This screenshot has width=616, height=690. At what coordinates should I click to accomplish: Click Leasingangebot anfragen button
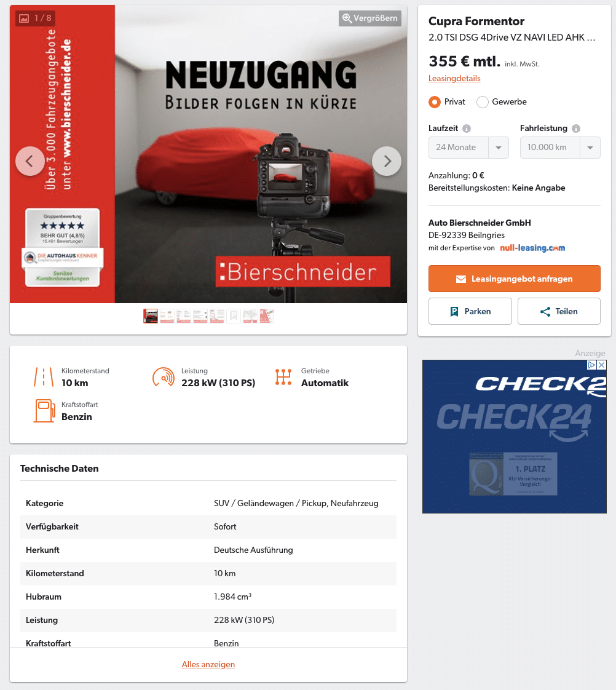click(x=515, y=279)
